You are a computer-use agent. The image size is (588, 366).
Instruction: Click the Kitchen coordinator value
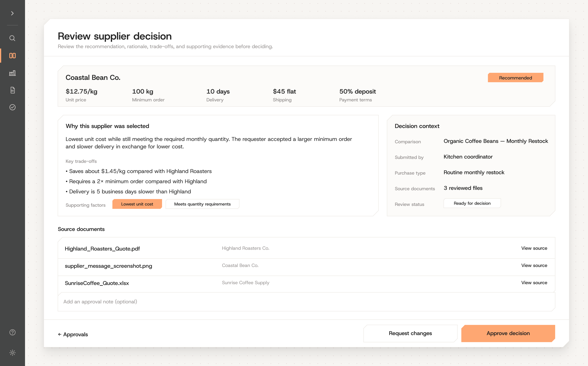[468, 157]
